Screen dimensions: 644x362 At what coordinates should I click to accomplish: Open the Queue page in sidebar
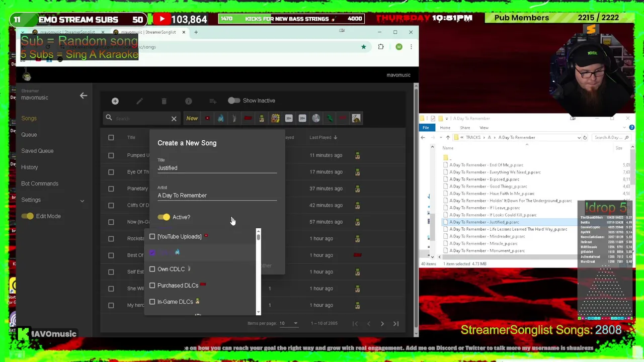pos(29,135)
